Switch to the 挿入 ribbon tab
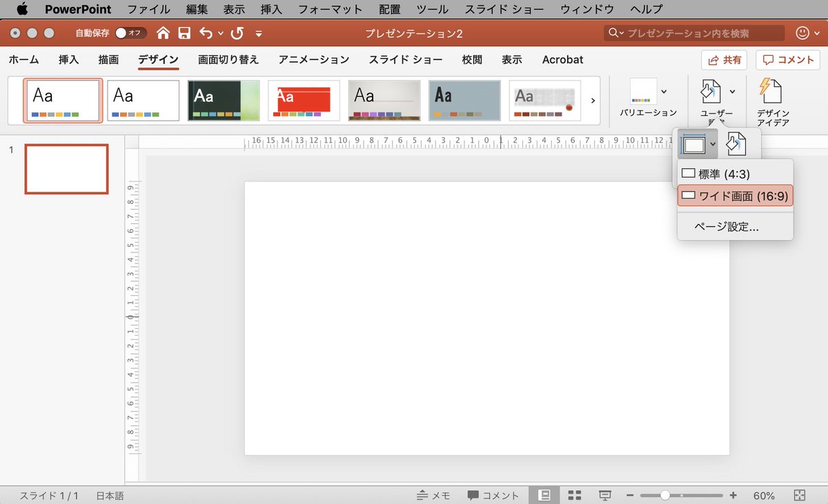 coord(69,60)
